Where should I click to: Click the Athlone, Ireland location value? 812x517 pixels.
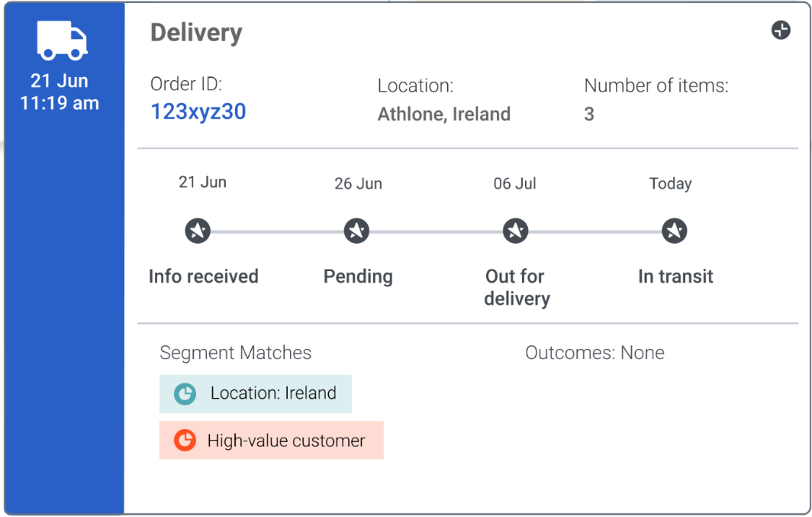[444, 114]
